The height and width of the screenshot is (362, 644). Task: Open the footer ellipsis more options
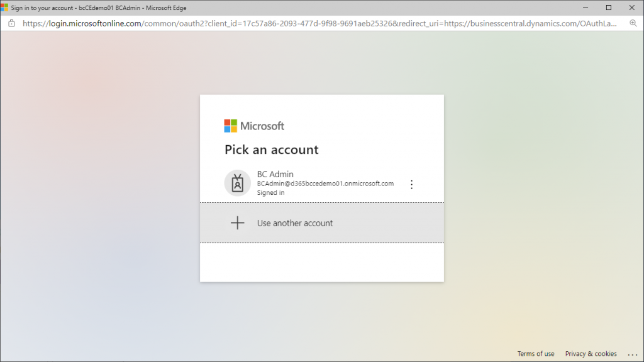click(x=632, y=354)
